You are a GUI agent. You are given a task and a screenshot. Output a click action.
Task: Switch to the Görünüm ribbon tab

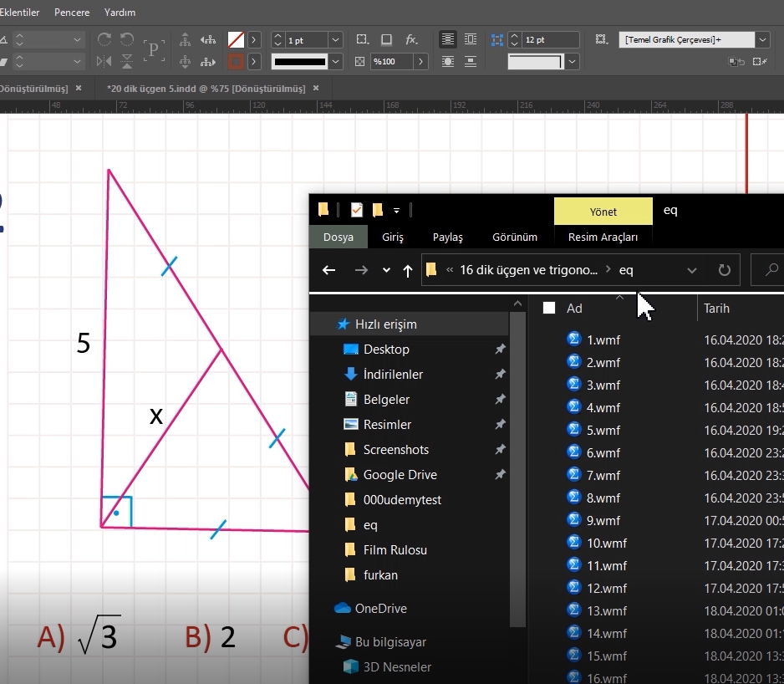click(x=515, y=237)
